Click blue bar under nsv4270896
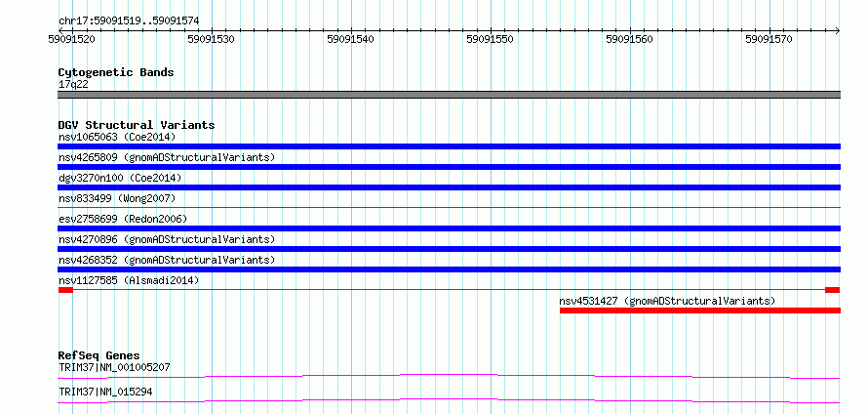The width and height of the screenshot is (868, 414). click(449, 249)
